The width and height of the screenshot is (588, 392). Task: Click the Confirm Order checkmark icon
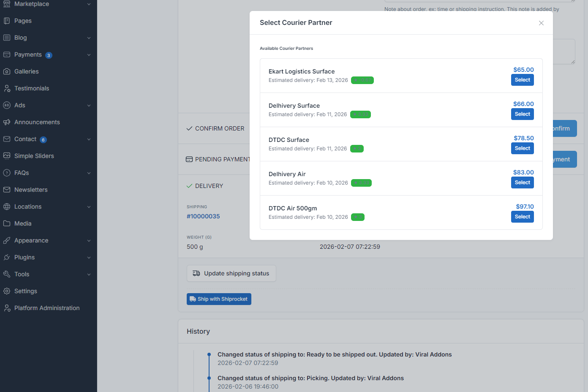[x=189, y=128]
